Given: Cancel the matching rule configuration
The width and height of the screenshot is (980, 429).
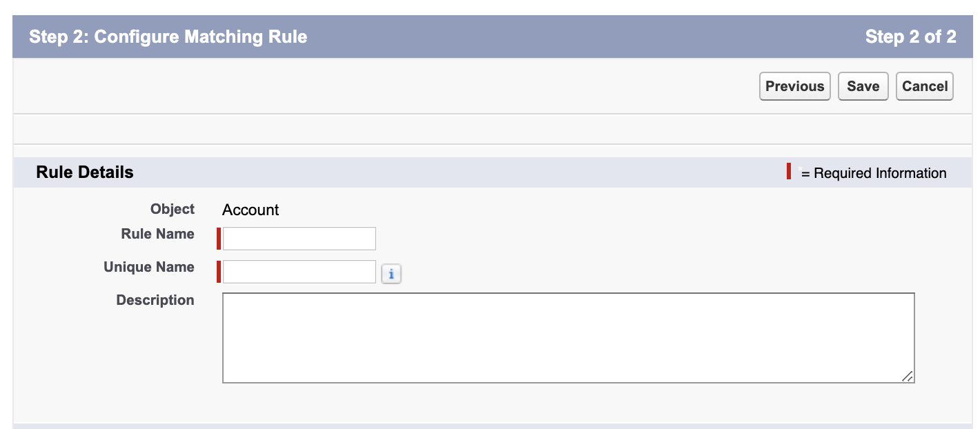Looking at the screenshot, I should (924, 86).
